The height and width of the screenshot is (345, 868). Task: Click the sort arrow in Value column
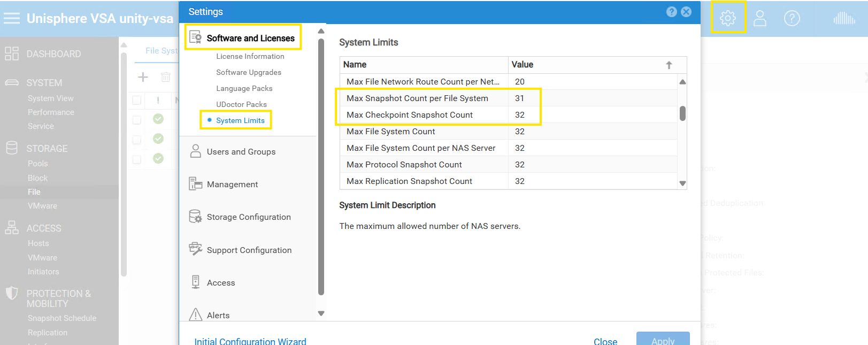669,65
